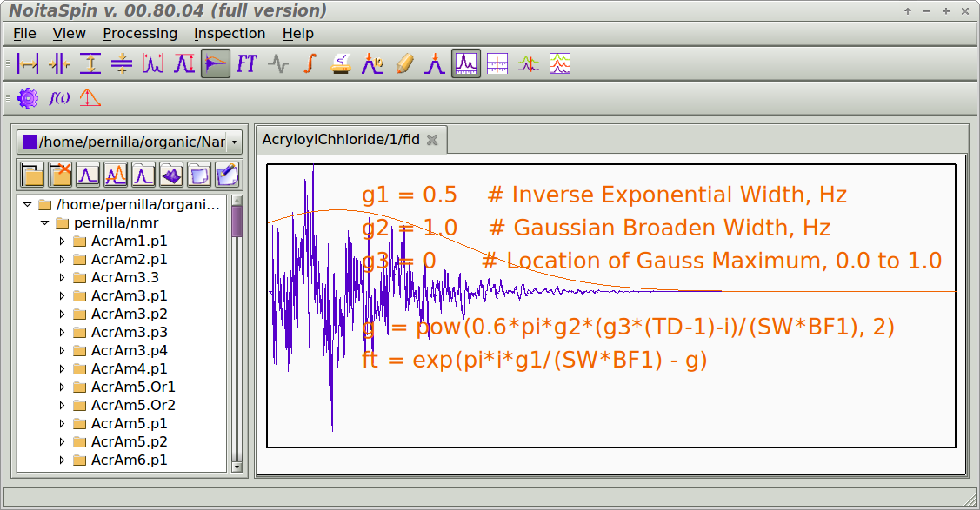The image size is (980, 510).
Task: Select the AcrAm5.p2 folder
Action: [x=129, y=441]
